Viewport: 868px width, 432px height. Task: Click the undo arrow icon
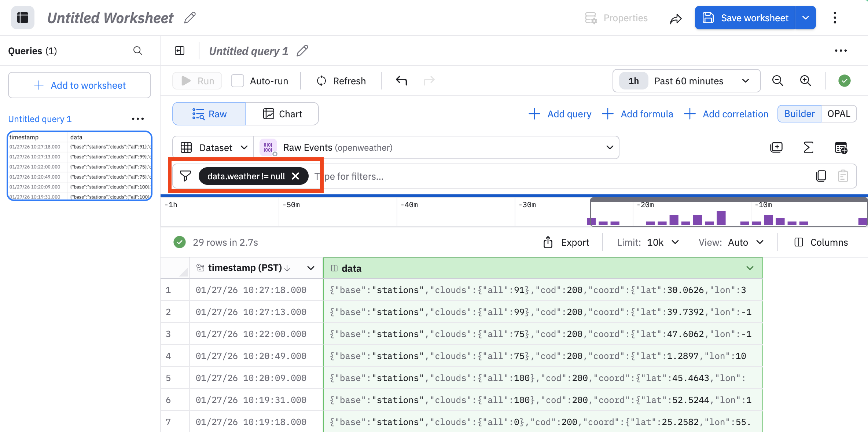(401, 81)
